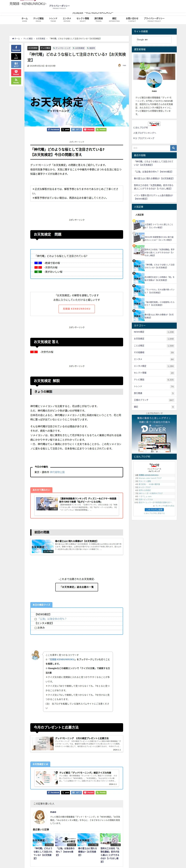Open テレビ雑誌 MEDIA navigation item
186x868 pixels.
click(x=39, y=20)
